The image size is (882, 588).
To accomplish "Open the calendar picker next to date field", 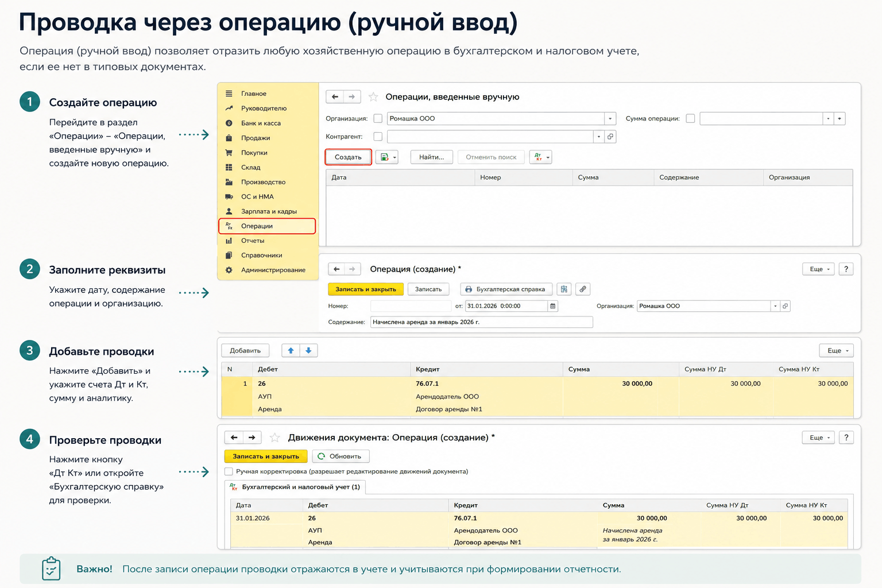I will (553, 306).
